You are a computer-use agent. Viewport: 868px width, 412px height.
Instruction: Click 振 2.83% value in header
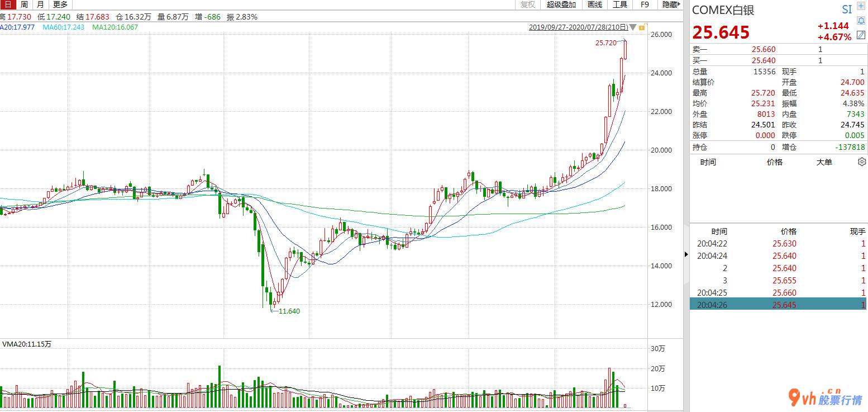[242, 17]
